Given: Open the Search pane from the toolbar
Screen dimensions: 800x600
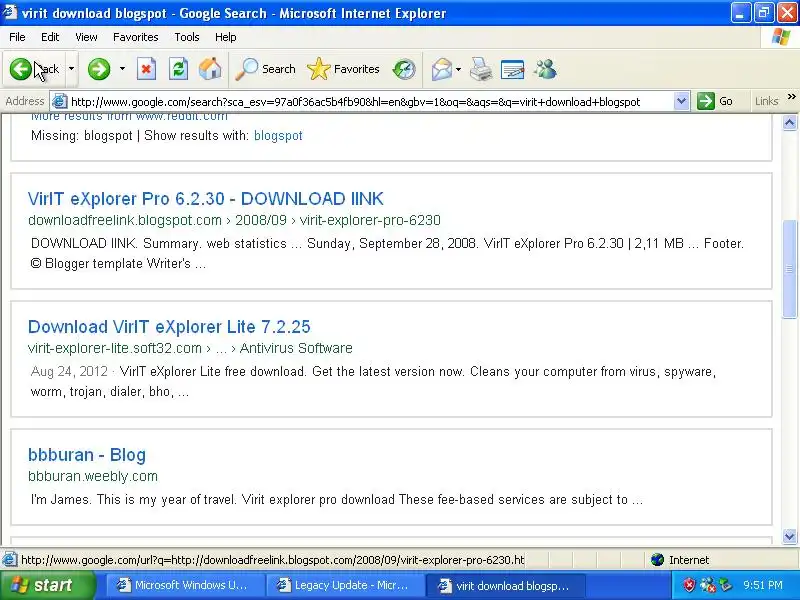Looking at the screenshot, I should pyautogui.click(x=265, y=69).
